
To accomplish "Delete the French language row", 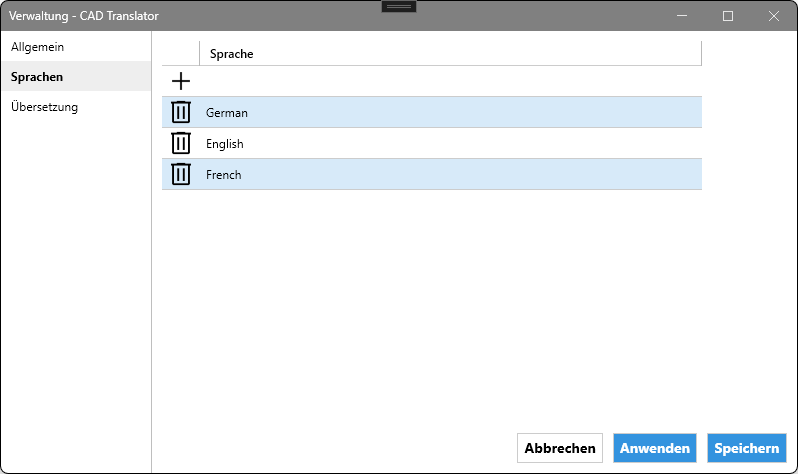I will [181, 174].
